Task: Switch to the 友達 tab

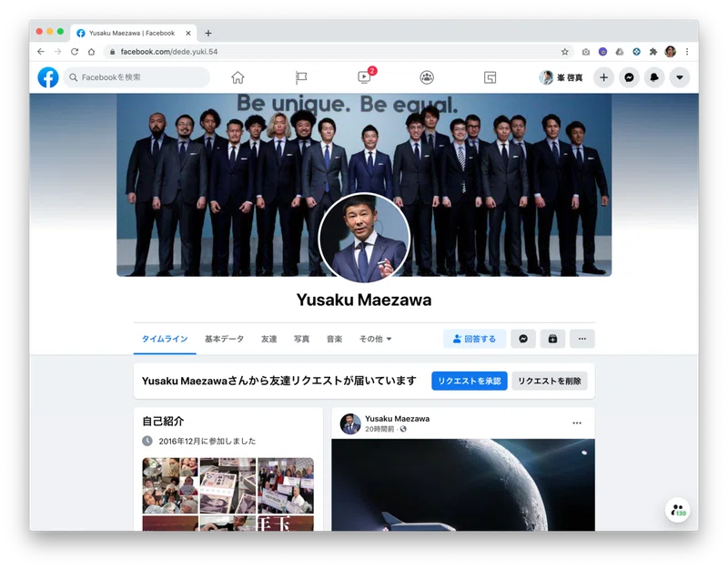Action: [x=268, y=339]
